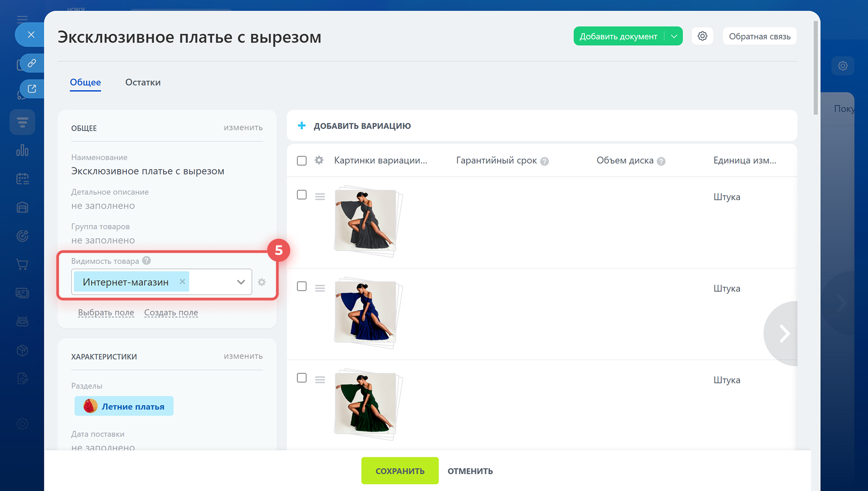Open the calendar icon in left sidebar

22,179
